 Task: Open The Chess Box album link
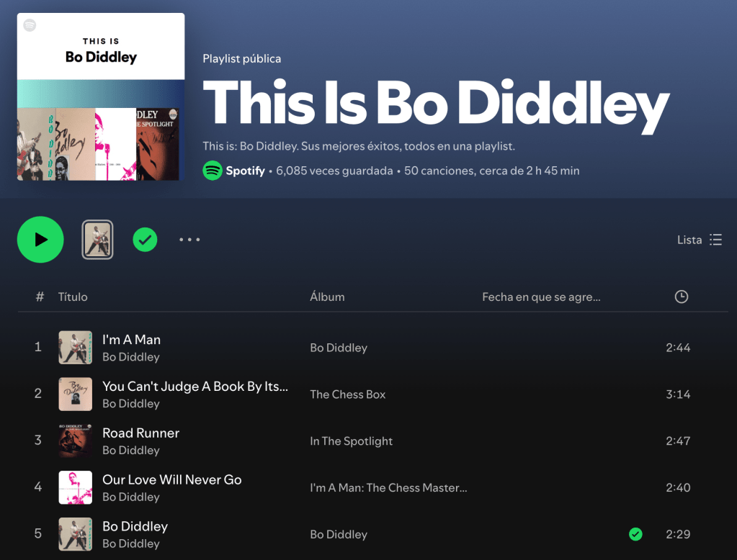tap(347, 394)
